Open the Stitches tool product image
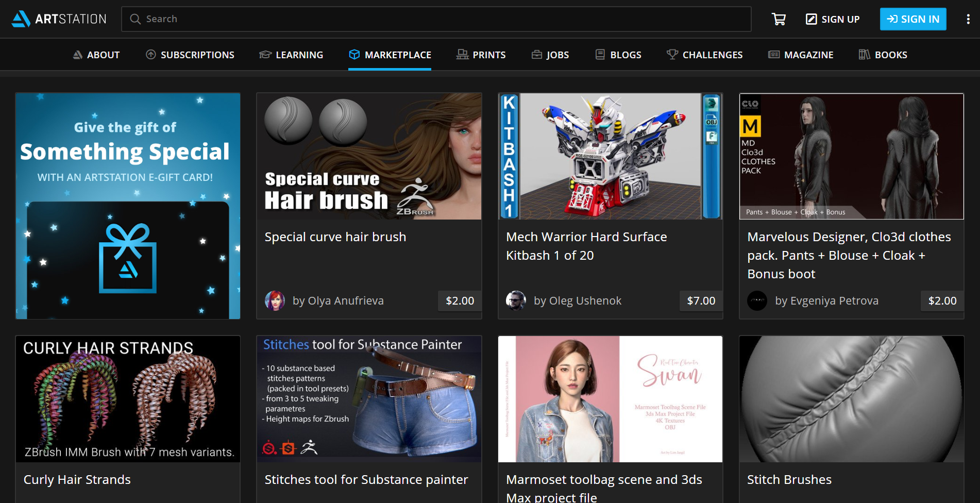The image size is (980, 503). [369, 399]
